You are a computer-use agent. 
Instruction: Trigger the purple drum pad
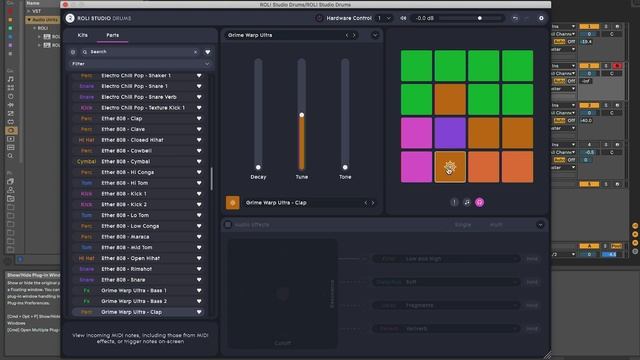pos(450,133)
